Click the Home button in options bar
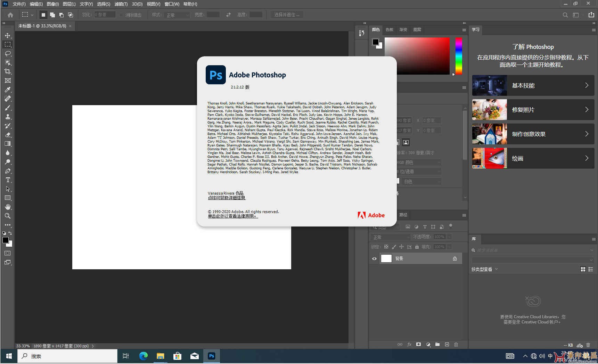This screenshot has height=364, width=598. click(10, 15)
